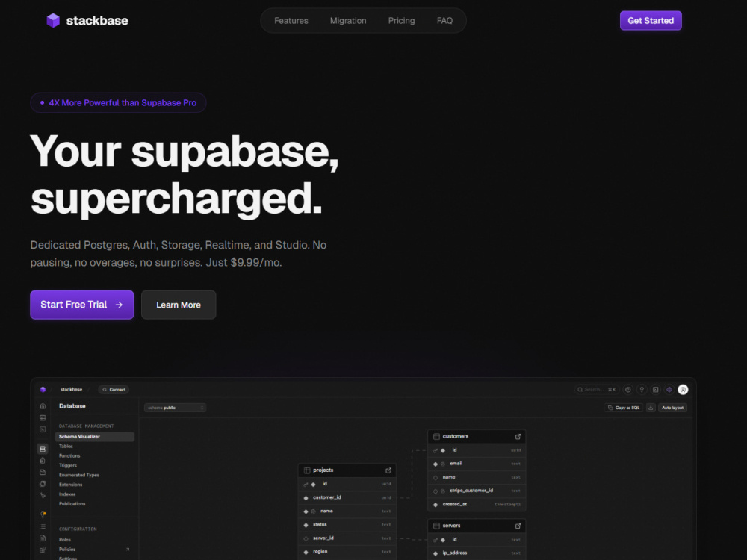
Task: Open the API Docs document sidebar icon
Action: (x=43, y=538)
